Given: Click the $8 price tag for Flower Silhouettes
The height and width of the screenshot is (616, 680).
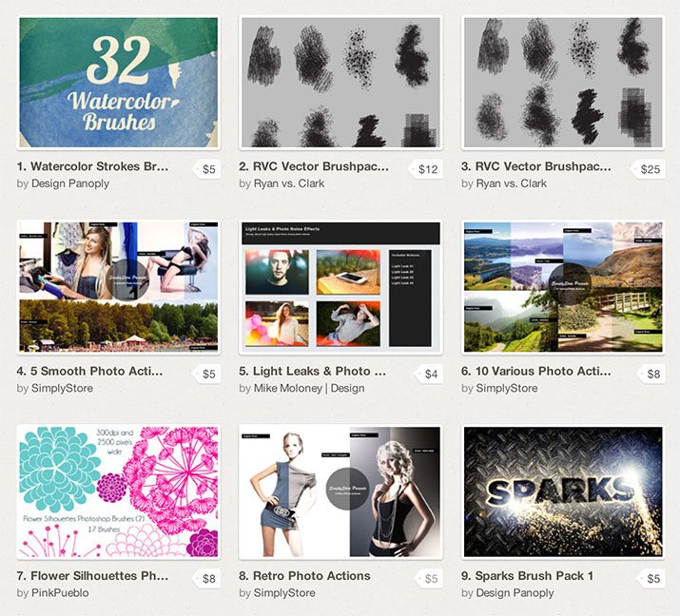Looking at the screenshot, I should click(x=206, y=578).
